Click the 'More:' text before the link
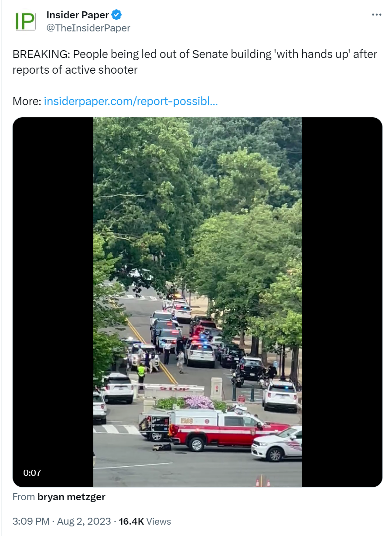 click(27, 102)
